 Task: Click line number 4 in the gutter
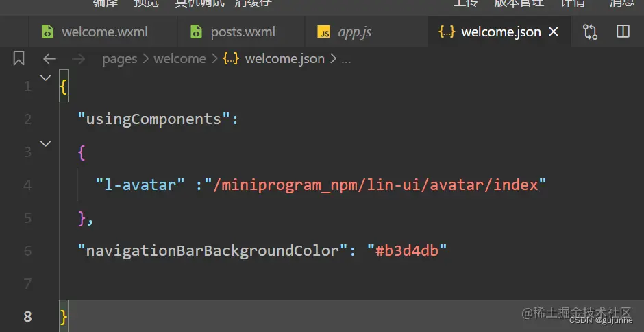coord(27,185)
